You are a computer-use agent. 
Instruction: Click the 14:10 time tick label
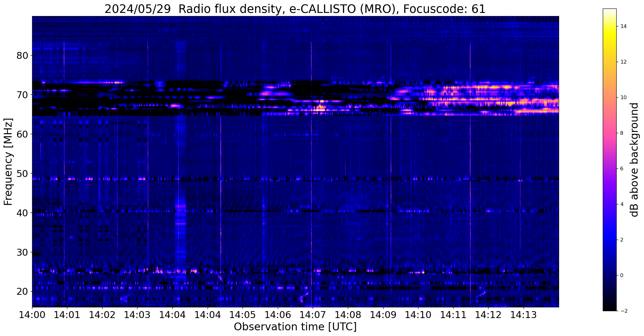pos(418,315)
